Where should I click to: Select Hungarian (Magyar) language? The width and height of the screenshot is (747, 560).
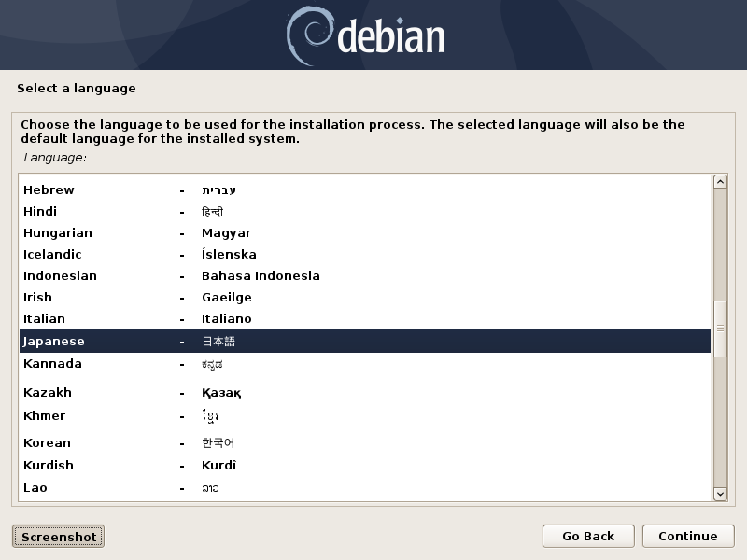pyautogui.click(x=58, y=233)
